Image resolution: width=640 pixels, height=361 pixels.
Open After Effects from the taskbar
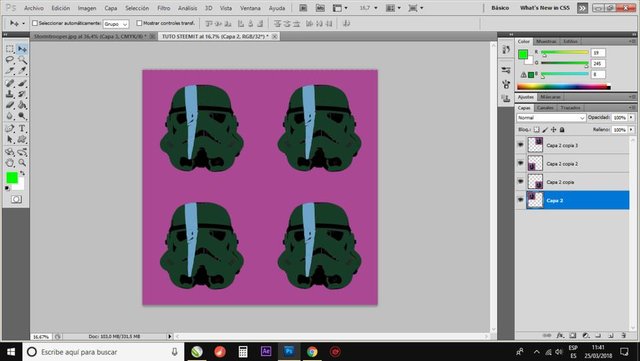tap(266, 352)
